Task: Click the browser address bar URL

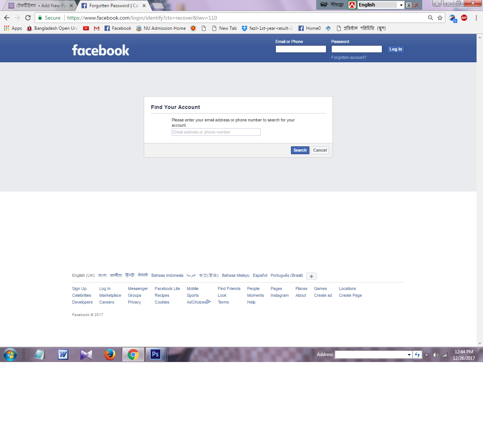Action: click(142, 18)
